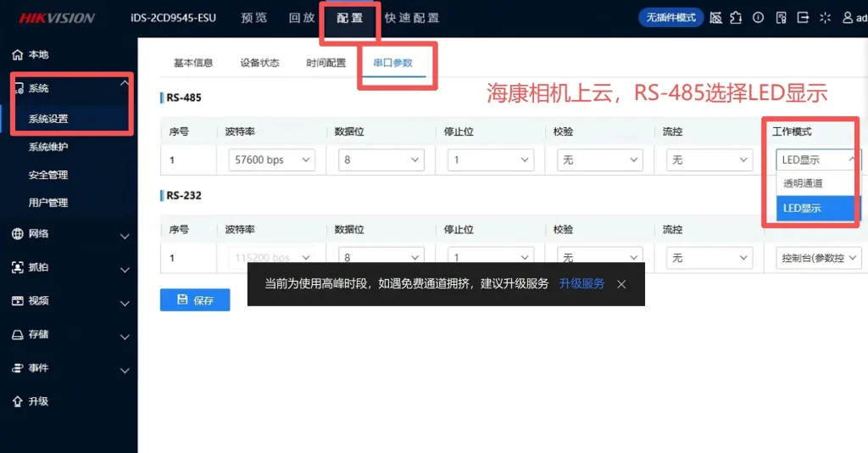Open 系统设置 in sidebar
Image resolution: width=868 pixels, height=453 pixels.
click(x=48, y=119)
